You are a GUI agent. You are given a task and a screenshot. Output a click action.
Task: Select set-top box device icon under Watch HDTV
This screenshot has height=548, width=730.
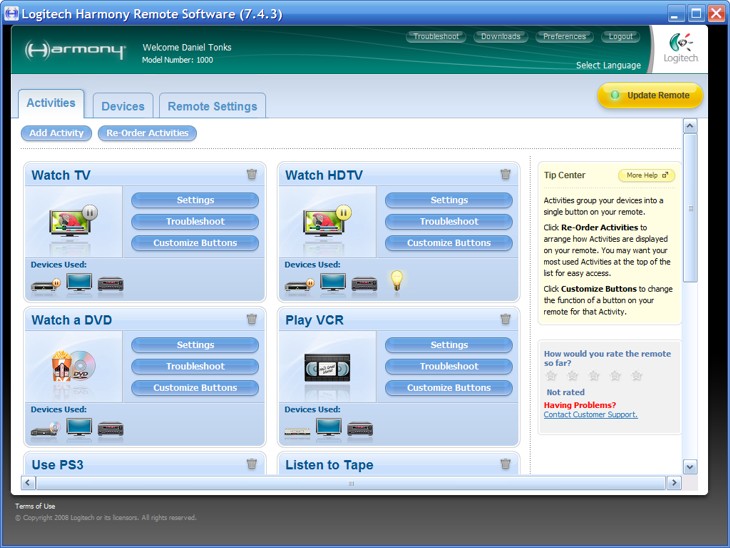(299, 284)
